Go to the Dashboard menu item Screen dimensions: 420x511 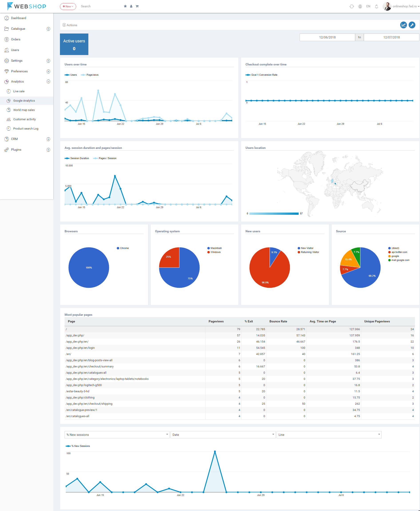19,18
